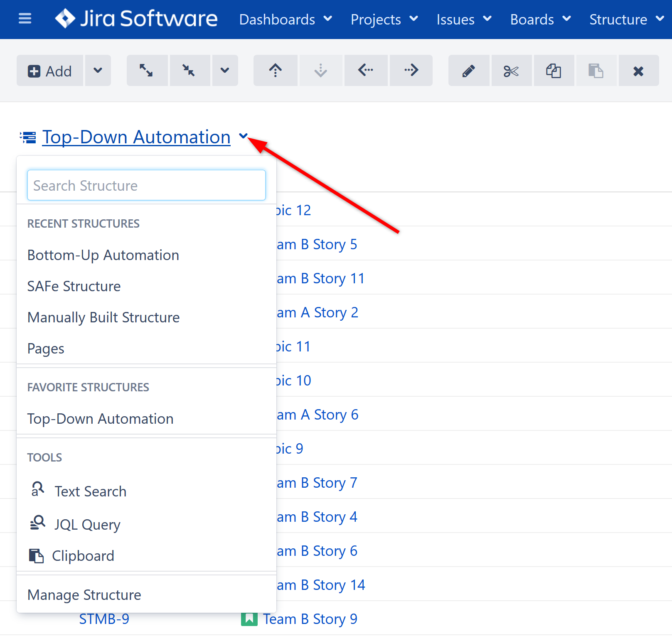Outdent item using left arrow icon
Image resolution: width=672 pixels, height=636 pixels.
tap(366, 71)
